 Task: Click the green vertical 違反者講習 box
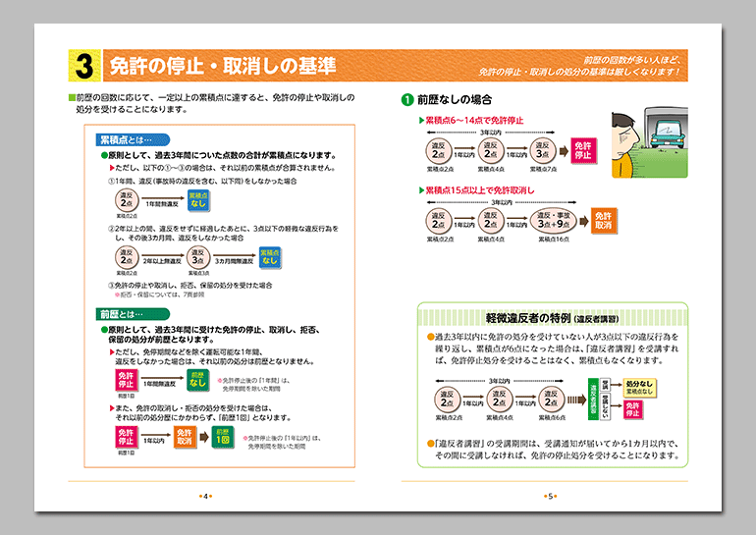coord(593,400)
